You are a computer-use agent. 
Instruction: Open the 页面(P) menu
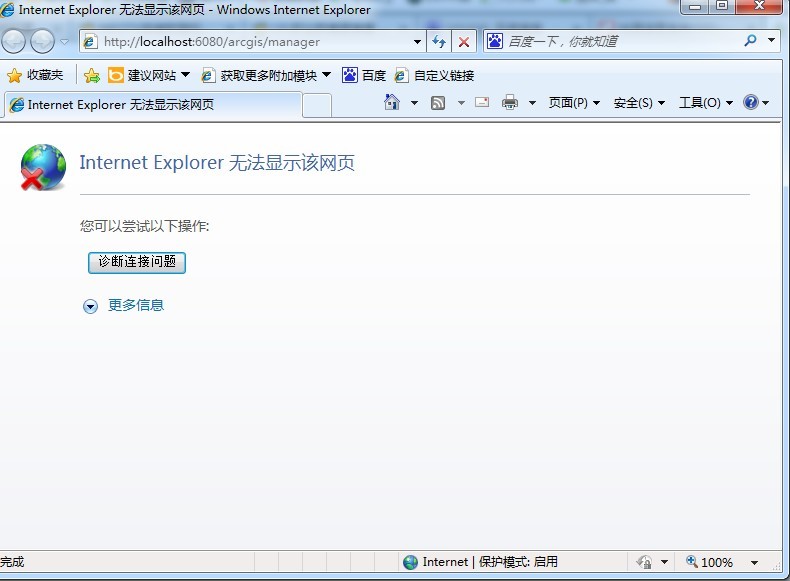tap(574, 103)
